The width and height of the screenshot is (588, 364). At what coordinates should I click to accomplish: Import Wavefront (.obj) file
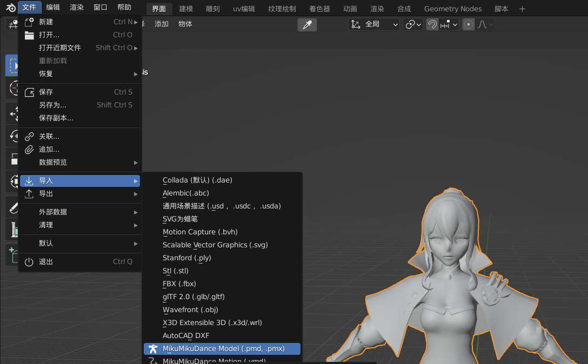[x=222, y=309]
